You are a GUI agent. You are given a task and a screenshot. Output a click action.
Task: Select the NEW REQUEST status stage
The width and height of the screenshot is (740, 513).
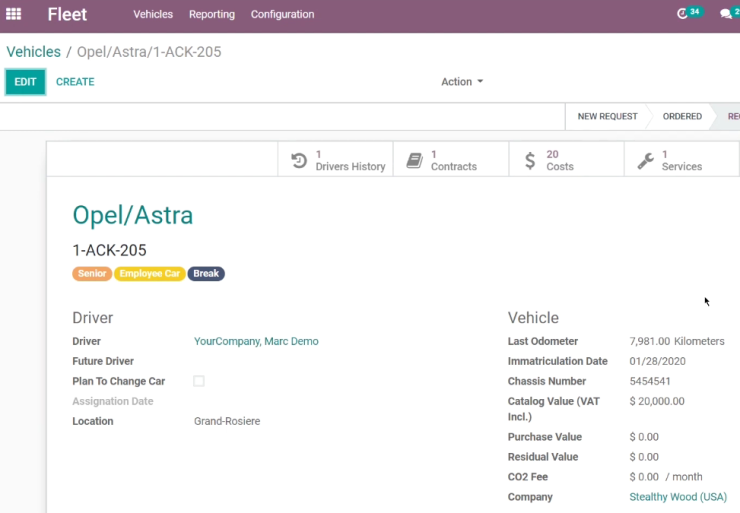[607, 117]
